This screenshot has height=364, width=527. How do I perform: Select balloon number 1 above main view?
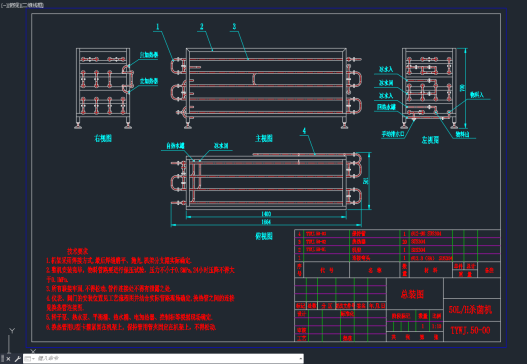[x=158, y=27]
